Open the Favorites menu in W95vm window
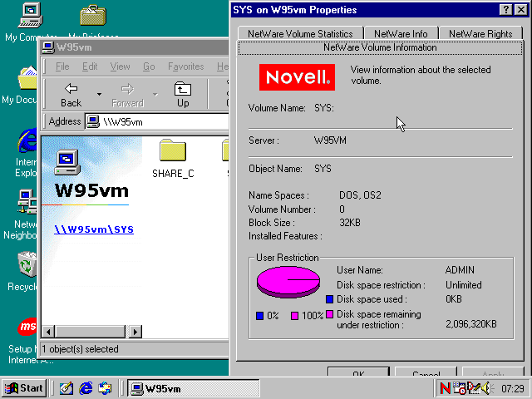This screenshot has height=399, width=532. pos(186,66)
